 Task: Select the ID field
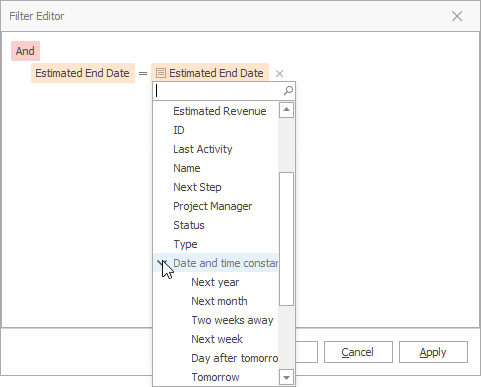tap(216, 130)
